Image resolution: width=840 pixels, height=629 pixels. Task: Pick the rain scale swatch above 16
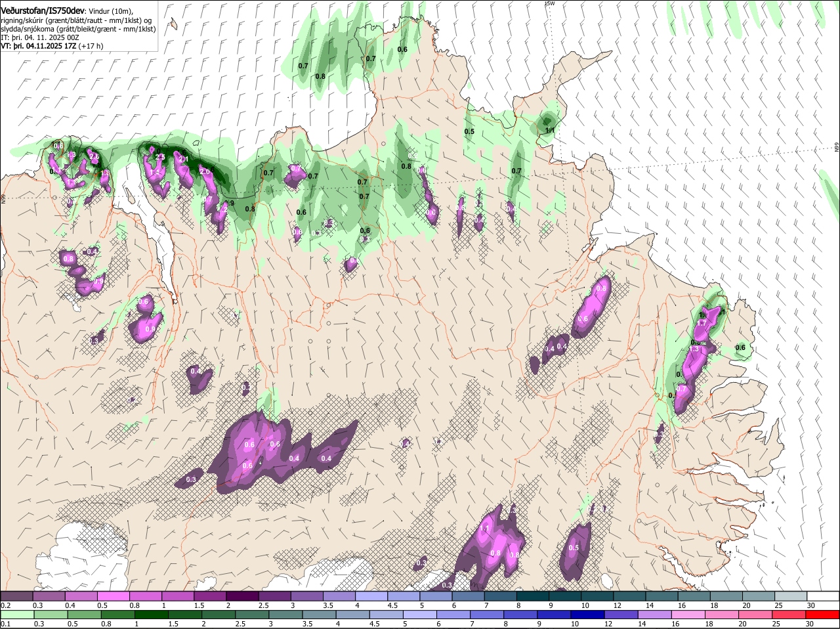point(689,615)
